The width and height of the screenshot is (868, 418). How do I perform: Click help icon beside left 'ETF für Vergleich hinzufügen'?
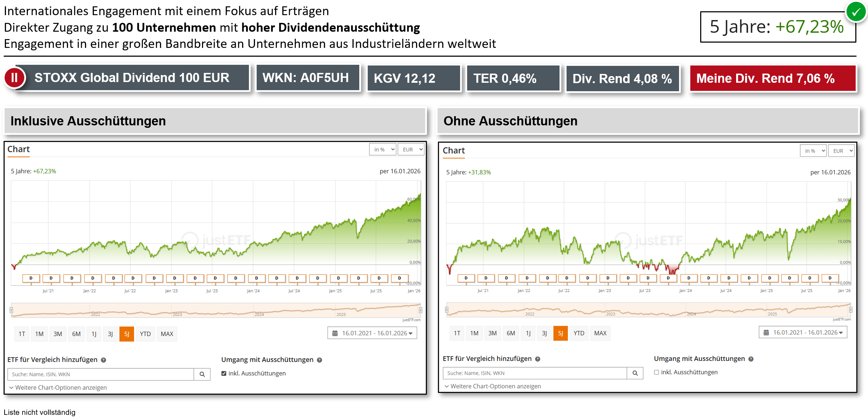[x=104, y=360]
